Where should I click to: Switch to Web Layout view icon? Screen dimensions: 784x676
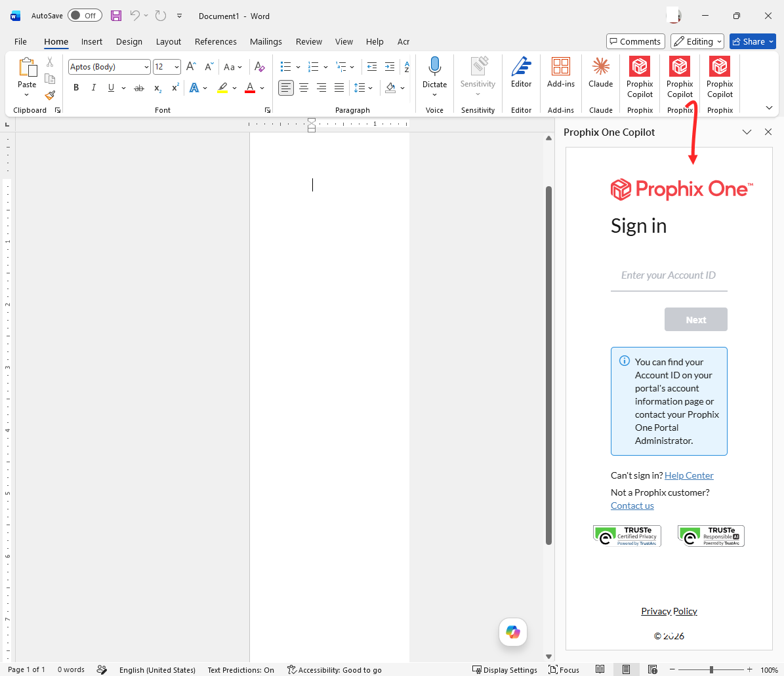pyautogui.click(x=653, y=669)
